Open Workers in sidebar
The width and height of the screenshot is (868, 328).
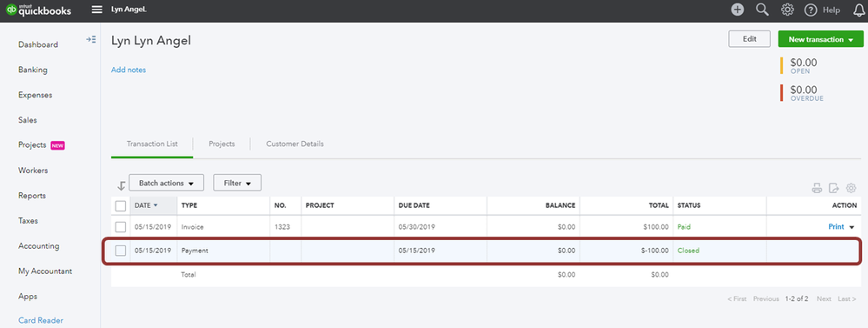pyautogui.click(x=33, y=171)
